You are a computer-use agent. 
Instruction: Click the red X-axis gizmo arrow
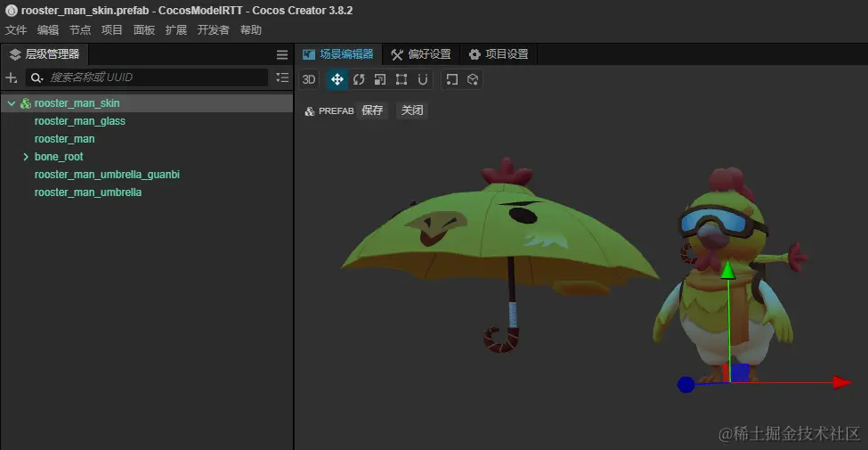842,382
